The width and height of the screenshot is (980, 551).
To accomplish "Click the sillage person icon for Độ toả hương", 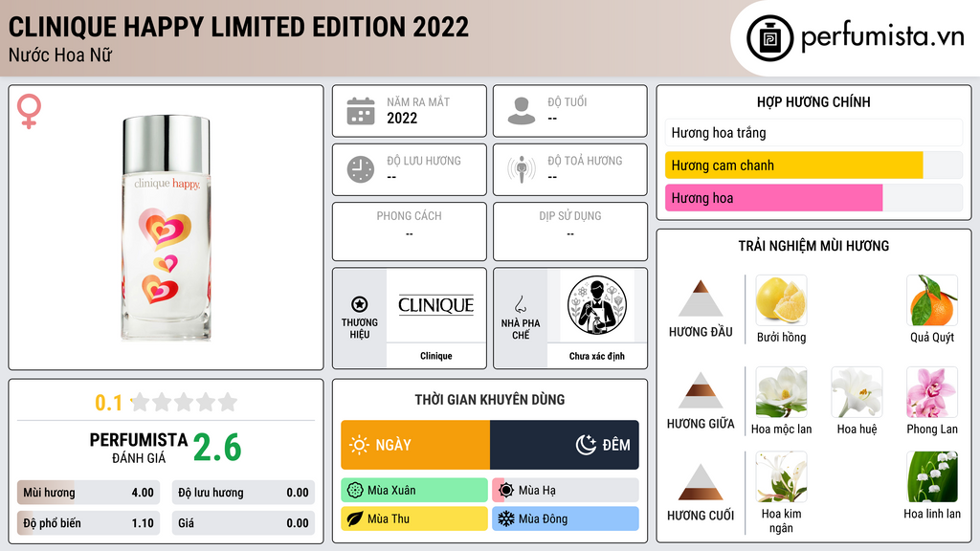I will 522,169.
